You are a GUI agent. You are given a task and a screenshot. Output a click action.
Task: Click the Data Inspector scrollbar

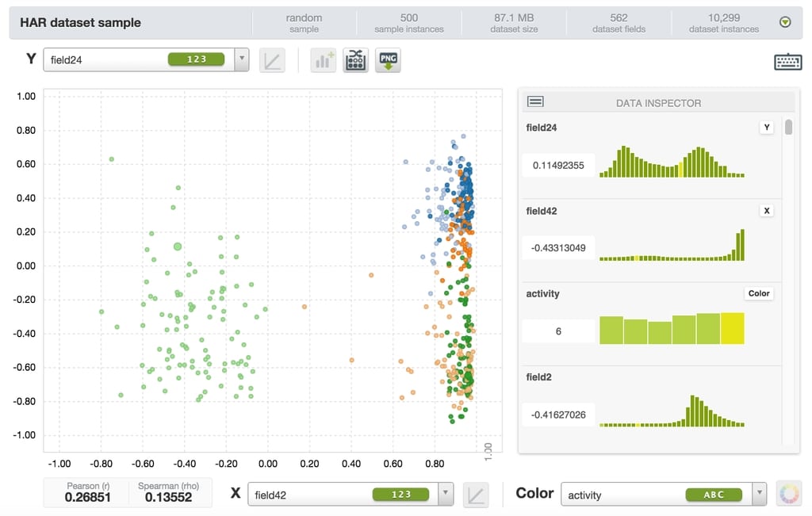tap(788, 128)
